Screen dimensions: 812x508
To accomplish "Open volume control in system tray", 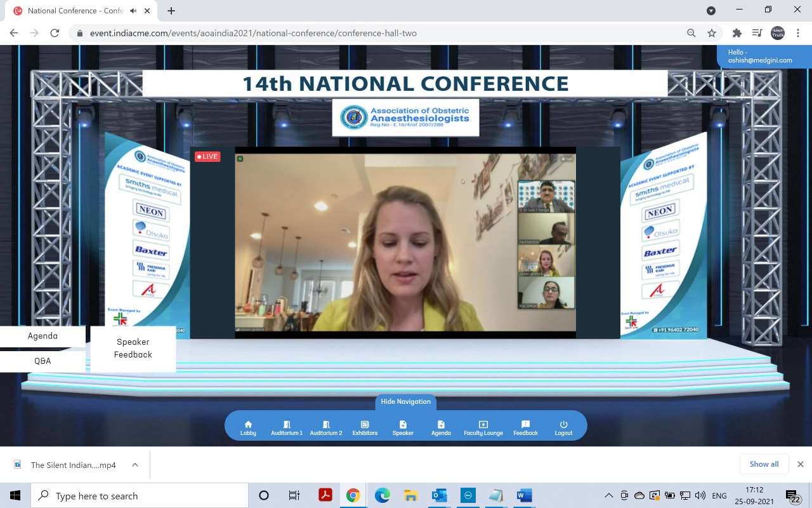I will (x=700, y=495).
